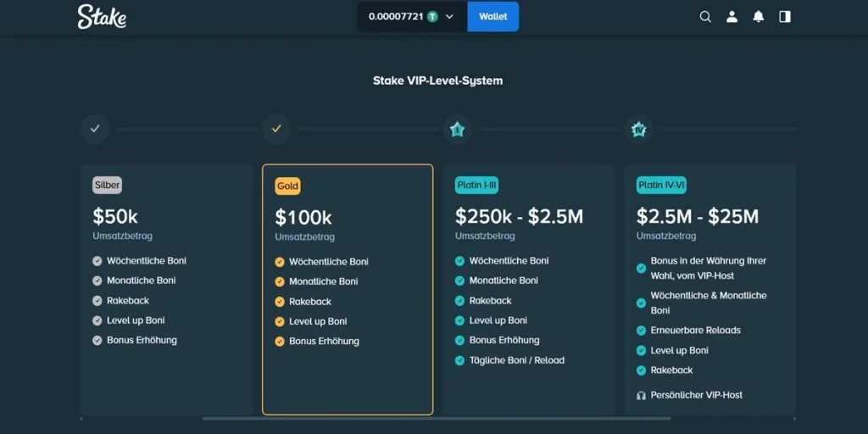
Task: Click Silber's Level up Boni check icon
Action: pos(97,320)
